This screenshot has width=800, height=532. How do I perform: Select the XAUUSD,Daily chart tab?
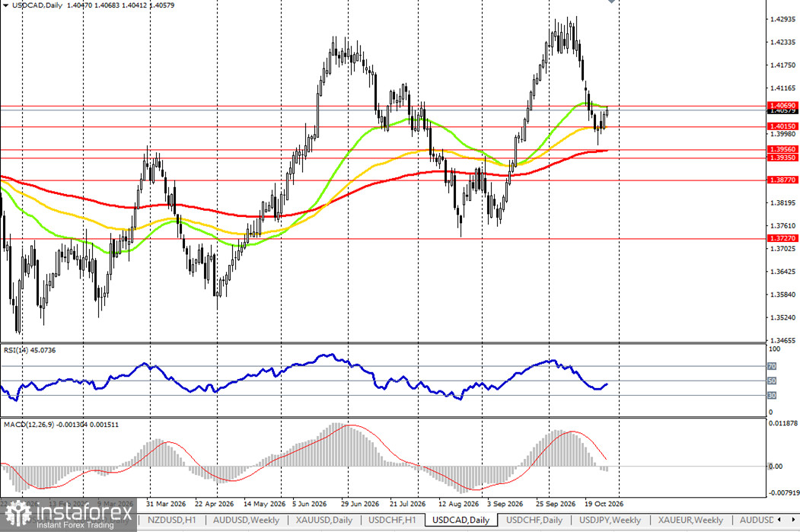[324, 520]
